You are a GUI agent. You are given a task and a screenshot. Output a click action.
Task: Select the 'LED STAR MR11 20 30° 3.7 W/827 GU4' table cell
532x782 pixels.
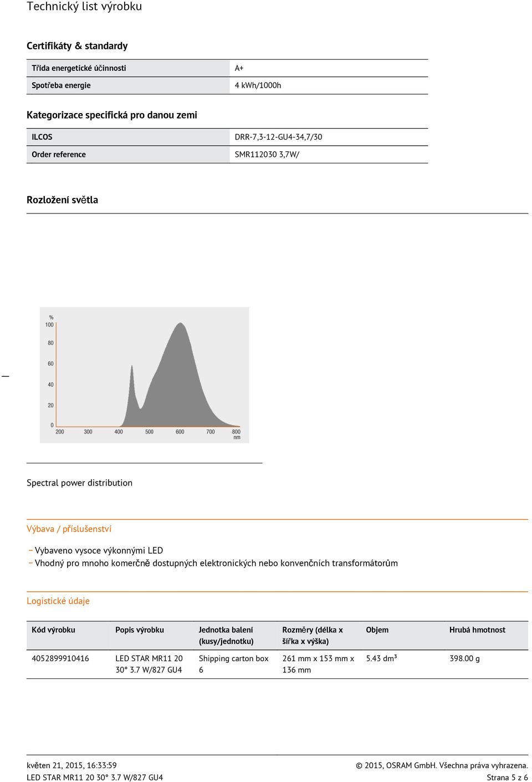click(x=149, y=664)
